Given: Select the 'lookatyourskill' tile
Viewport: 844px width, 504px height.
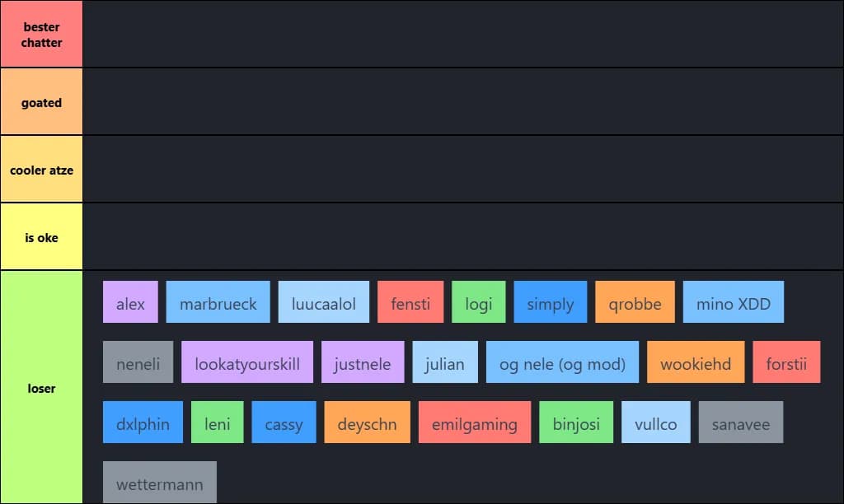Looking at the screenshot, I should click(247, 362).
